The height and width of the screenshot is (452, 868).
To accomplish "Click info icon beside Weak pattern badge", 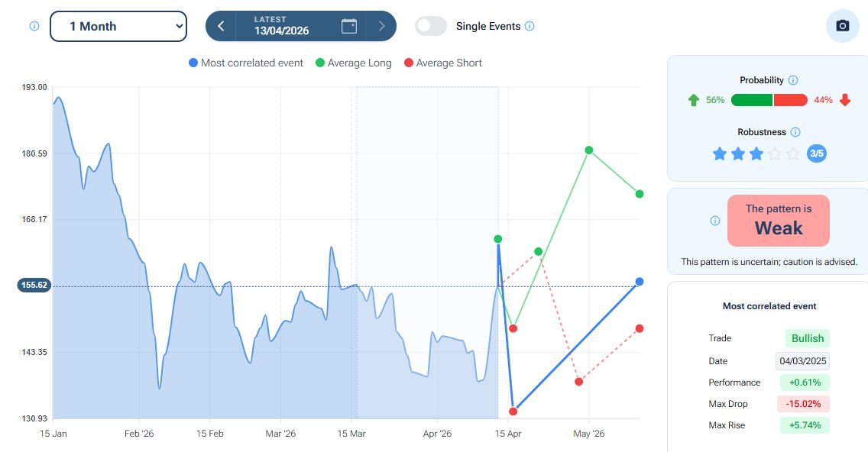I will (x=715, y=221).
